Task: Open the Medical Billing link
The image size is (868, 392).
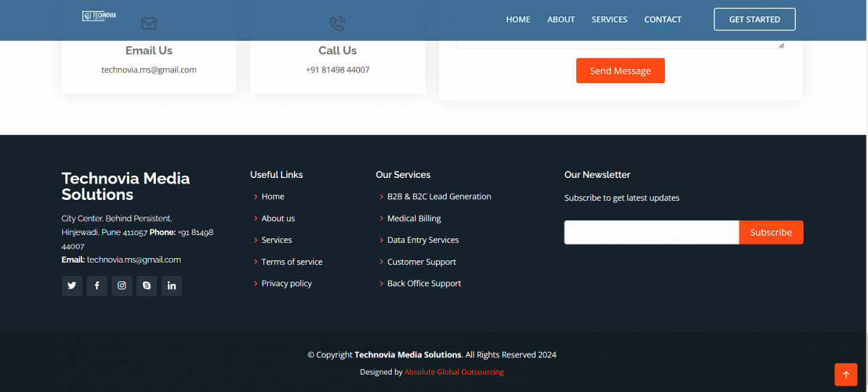Action: (x=414, y=218)
